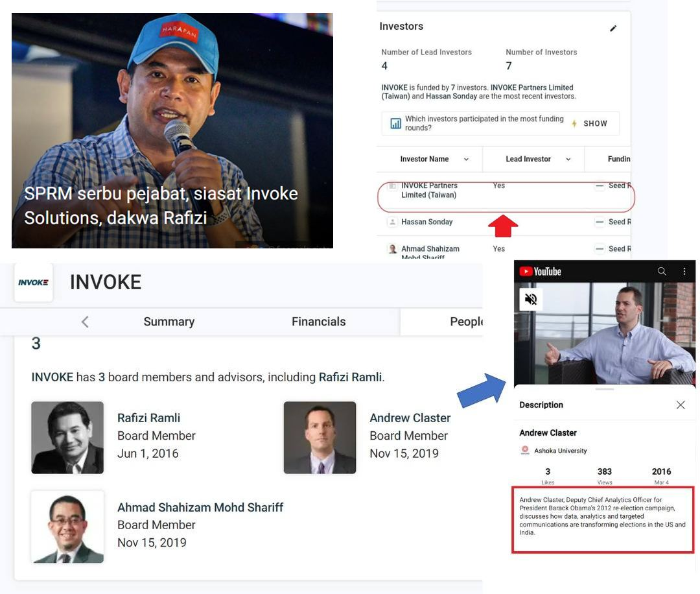Click the '383' views count
This screenshot has width=700, height=594.
[x=605, y=471]
